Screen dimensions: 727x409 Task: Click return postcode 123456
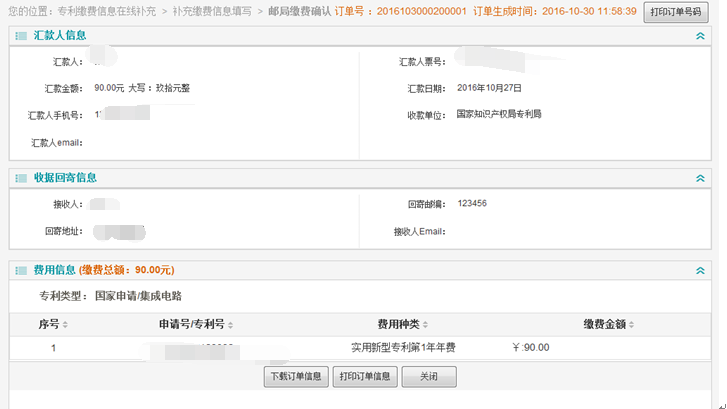(472, 204)
